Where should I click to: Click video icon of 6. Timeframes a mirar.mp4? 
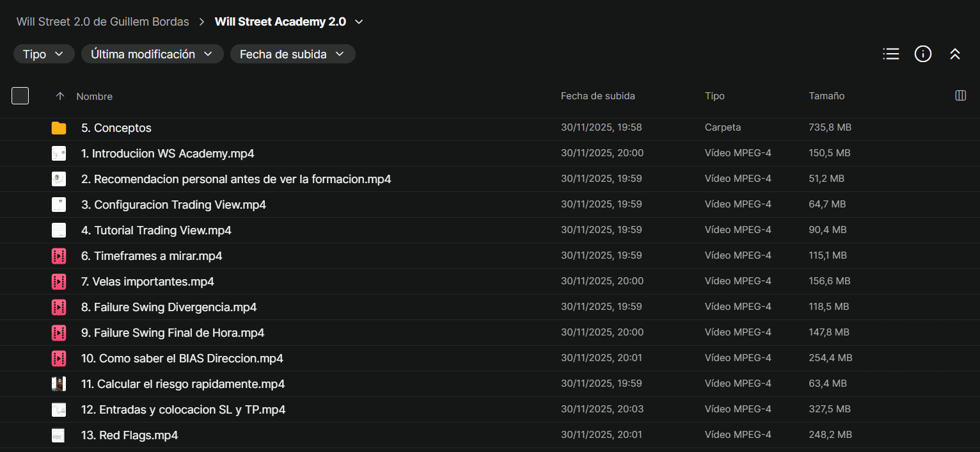click(x=59, y=256)
